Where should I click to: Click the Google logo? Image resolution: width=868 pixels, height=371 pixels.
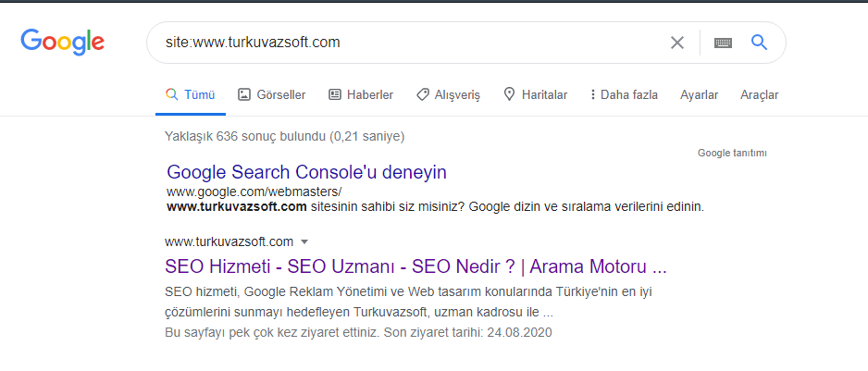click(x=63, y=43)
